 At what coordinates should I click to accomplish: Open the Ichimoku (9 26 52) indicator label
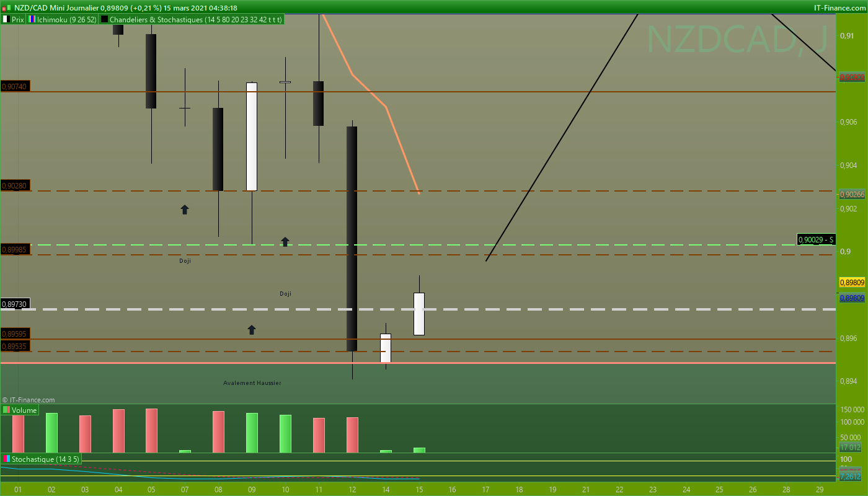click(66, 19)
